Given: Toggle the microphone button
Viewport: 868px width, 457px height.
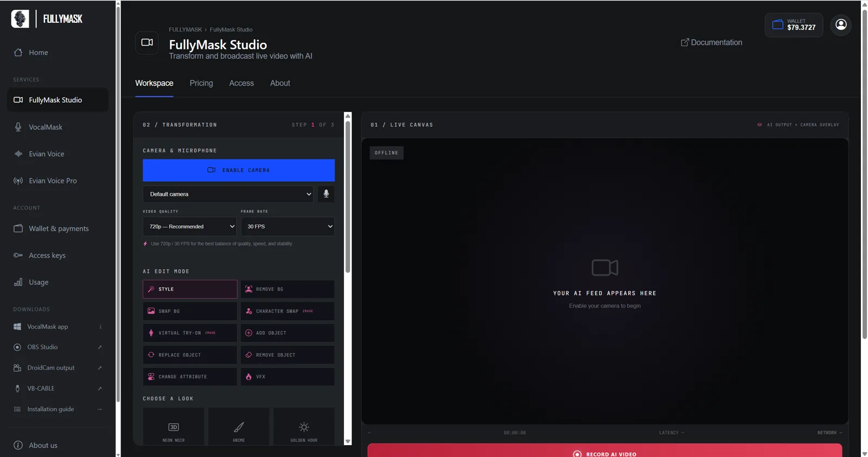Looking at the screenshot, I should pyautogui.click(x=326, y=194).
